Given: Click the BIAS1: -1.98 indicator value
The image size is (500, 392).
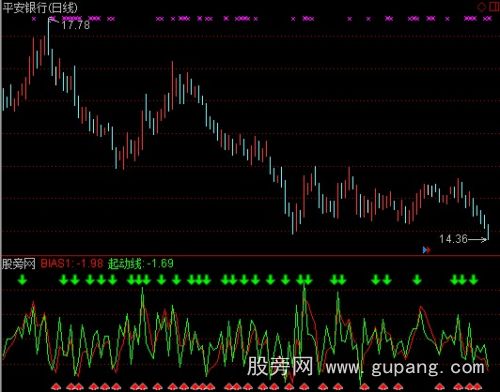Looking at the screenshot, I should (72, 263).
